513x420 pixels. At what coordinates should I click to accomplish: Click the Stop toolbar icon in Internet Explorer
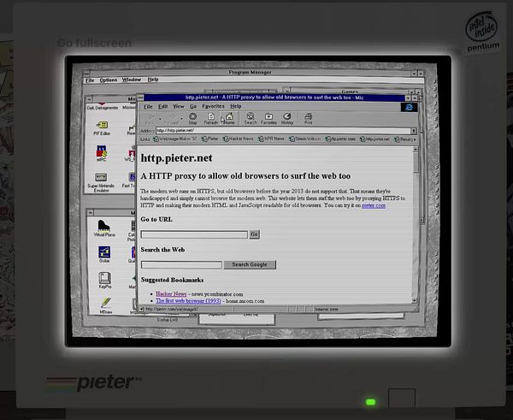coord(192,119)
